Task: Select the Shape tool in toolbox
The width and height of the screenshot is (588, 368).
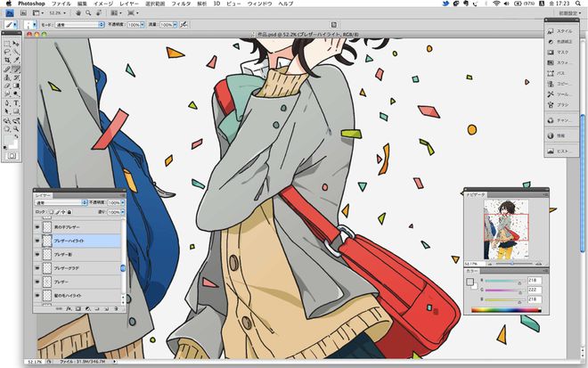Action: (x=16, y=111)
